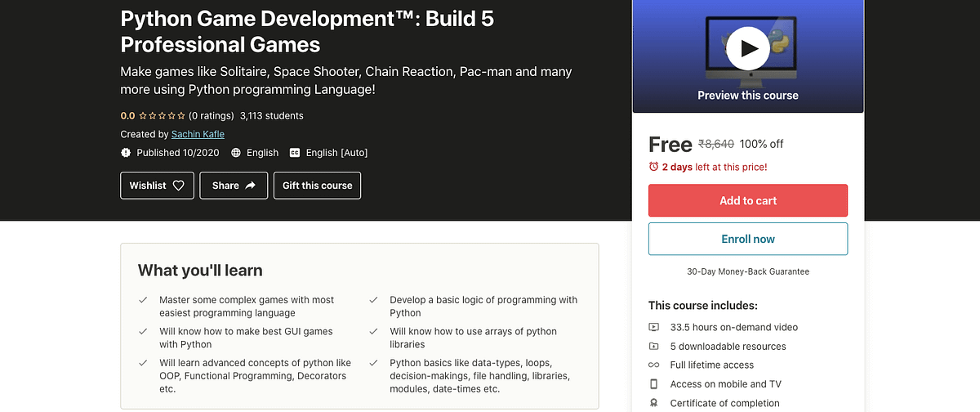980x412 pixels.
Task: Click 'Full lifetime access' text
Action: point(712,365)
